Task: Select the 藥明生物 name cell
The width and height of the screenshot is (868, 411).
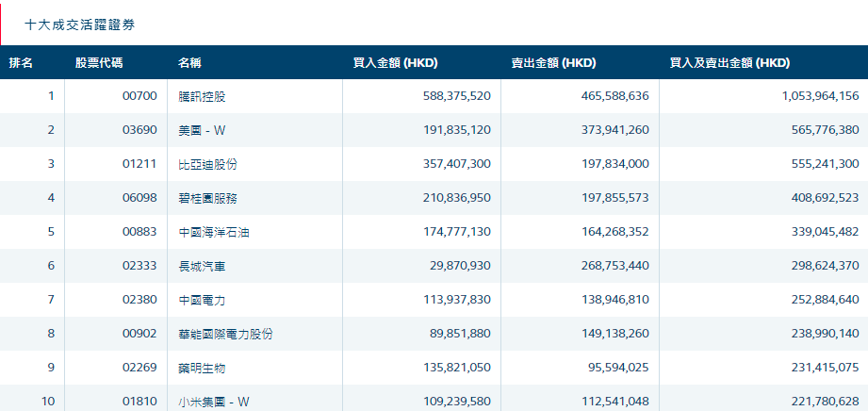Action: [202, 368]
